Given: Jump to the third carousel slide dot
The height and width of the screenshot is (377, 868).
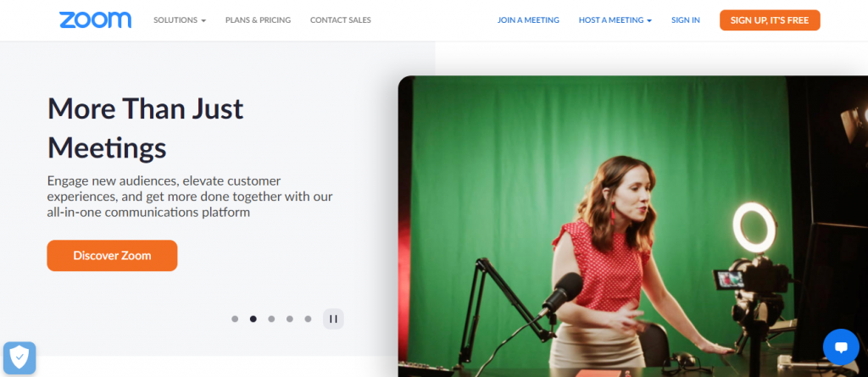Looking at the screenshot, I should coord(271,319).
